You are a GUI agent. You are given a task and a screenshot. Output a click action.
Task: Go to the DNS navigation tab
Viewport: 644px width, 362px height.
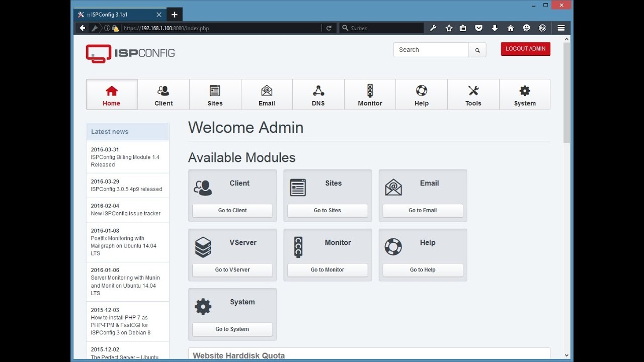pyautogui.click(x=318, y=95)
